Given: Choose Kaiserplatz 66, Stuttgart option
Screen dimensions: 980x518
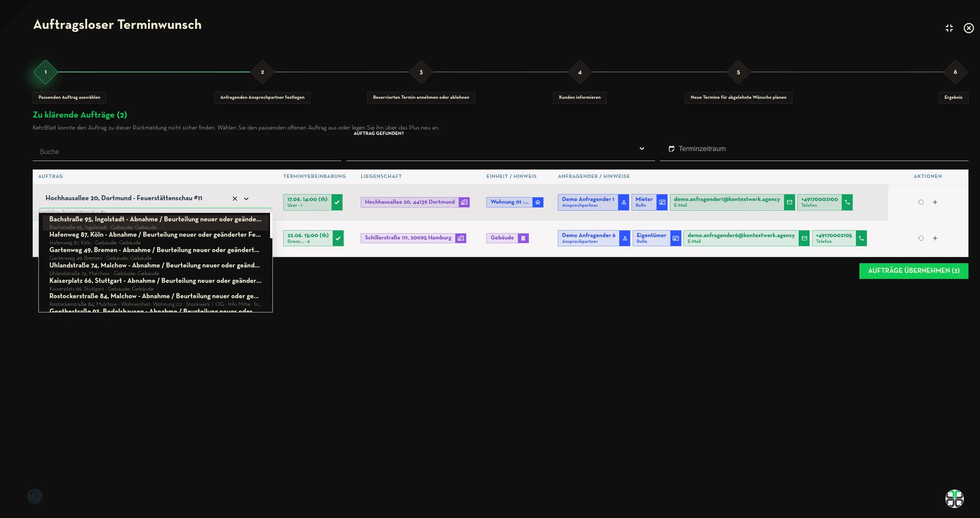Looking at the screenshot, I should coord(156,284).
